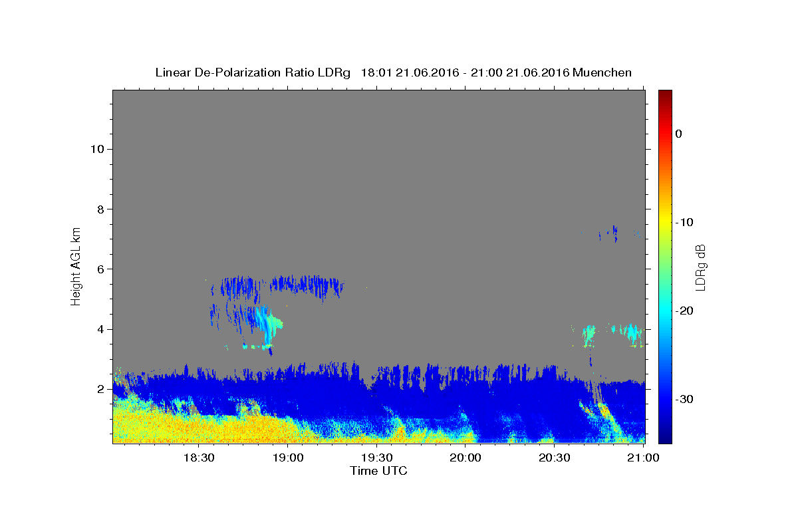Click the '21:00' time tick label
Screen dimensions: 798x532
click(x=644, y=458)
